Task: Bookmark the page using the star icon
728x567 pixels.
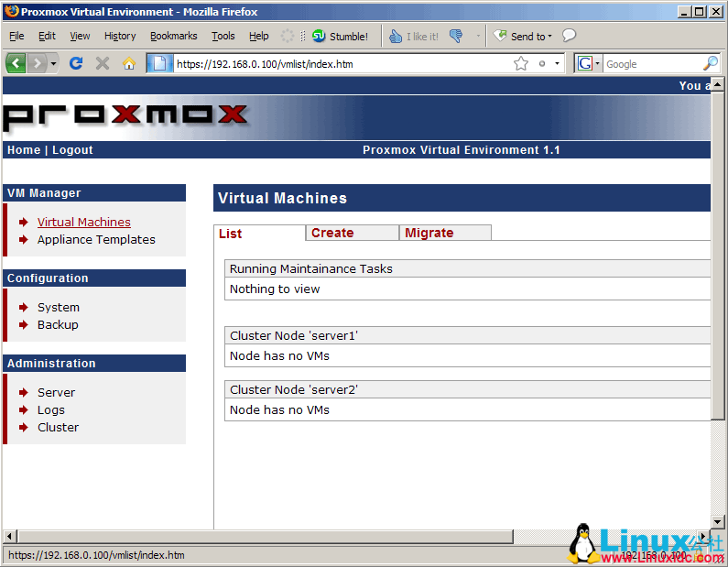Action: (521, 63)
